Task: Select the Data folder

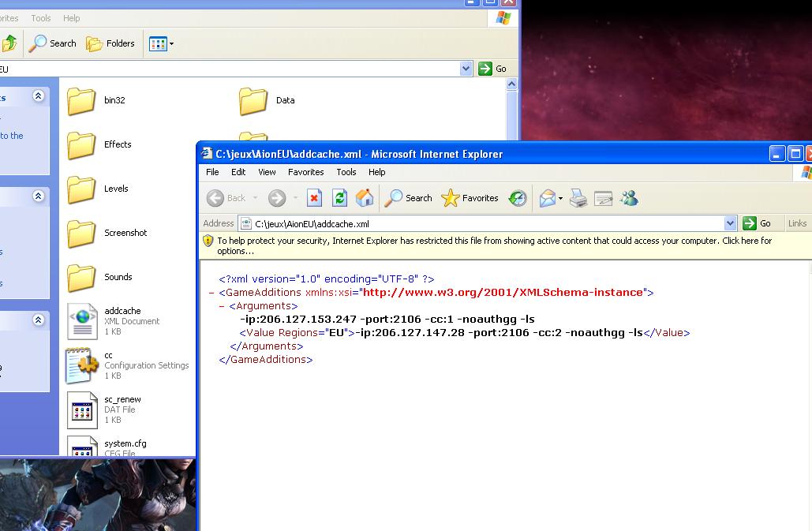Action: click(268, 100)
